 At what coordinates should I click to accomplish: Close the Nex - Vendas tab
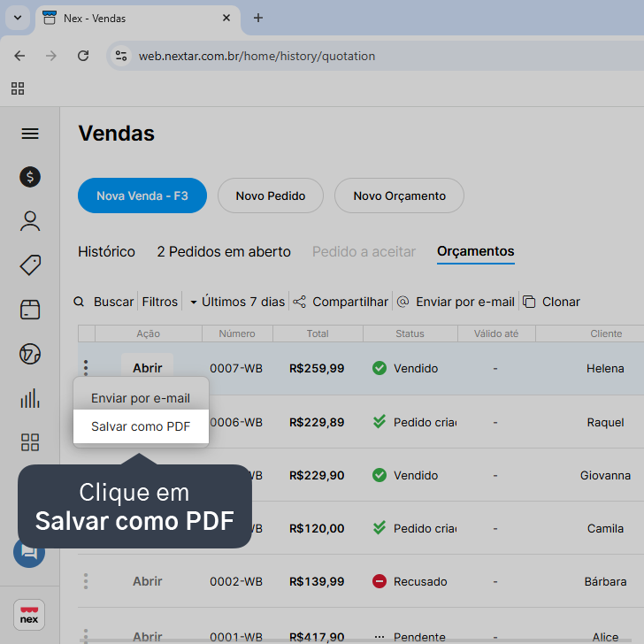pyautogui.click(x=226, y=18)
